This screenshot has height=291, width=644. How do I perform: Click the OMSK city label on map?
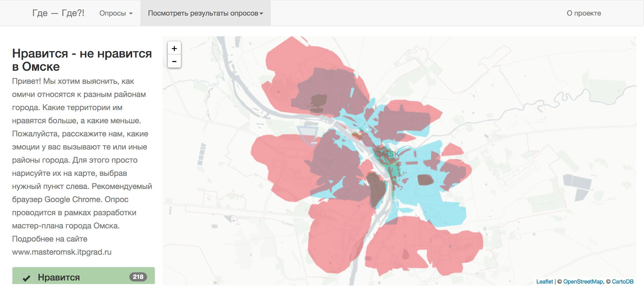[387, 154]
